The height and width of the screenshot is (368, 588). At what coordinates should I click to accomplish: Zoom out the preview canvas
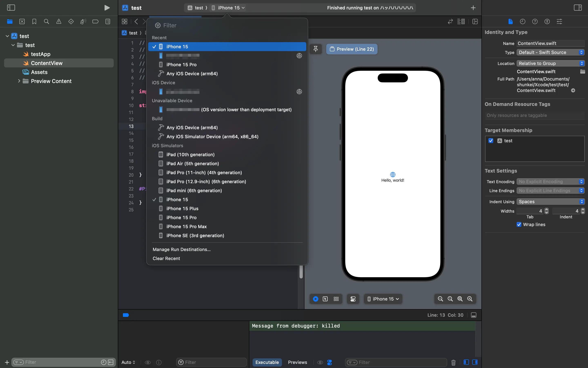pyautogui.click(x=440, y=299)
